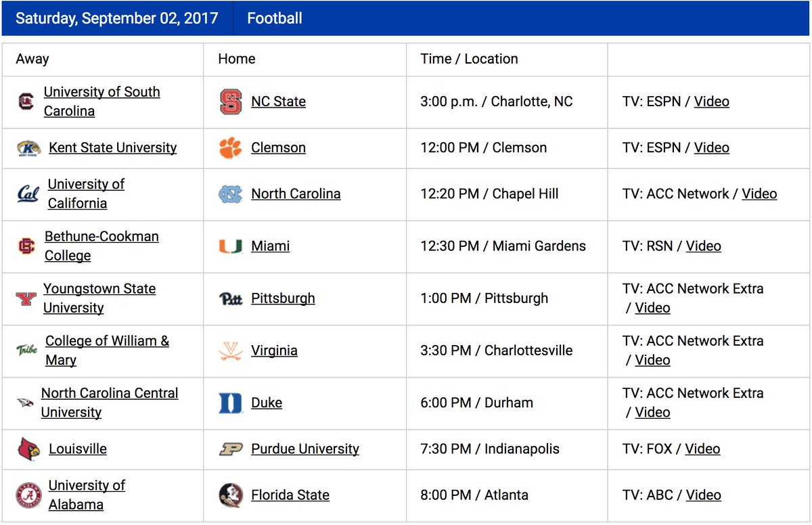812x525 pixels.
Task: Click the Saturday, September 02, 2017 header
Action: tap(116, 18)
